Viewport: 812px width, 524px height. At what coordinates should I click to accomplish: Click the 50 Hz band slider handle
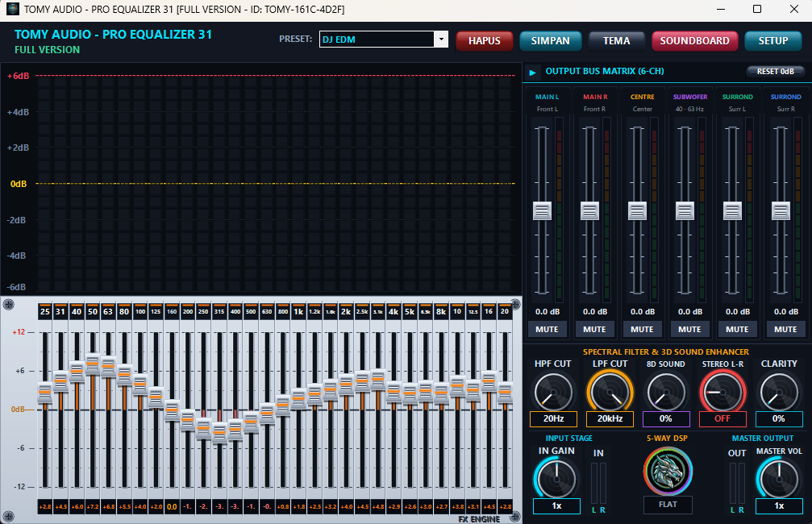click(x=93, y=364)
